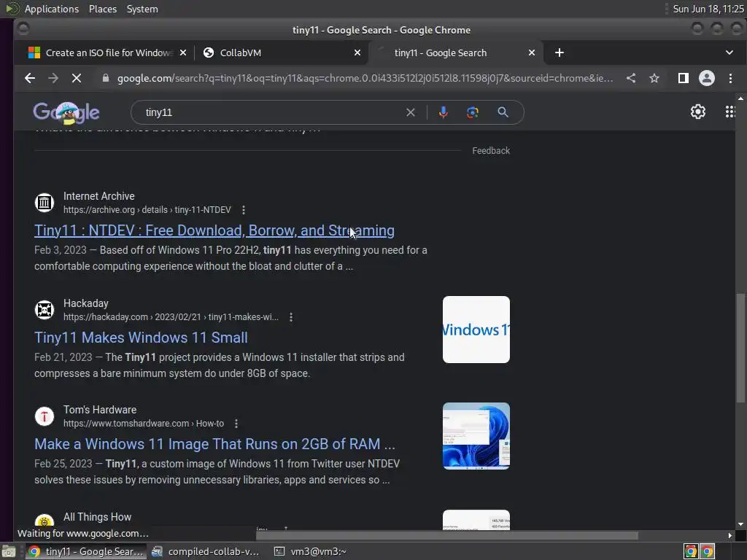Viewport: 747px width, 560px height.
Task: Start a search by voice
Action: [x=443, y=112]
